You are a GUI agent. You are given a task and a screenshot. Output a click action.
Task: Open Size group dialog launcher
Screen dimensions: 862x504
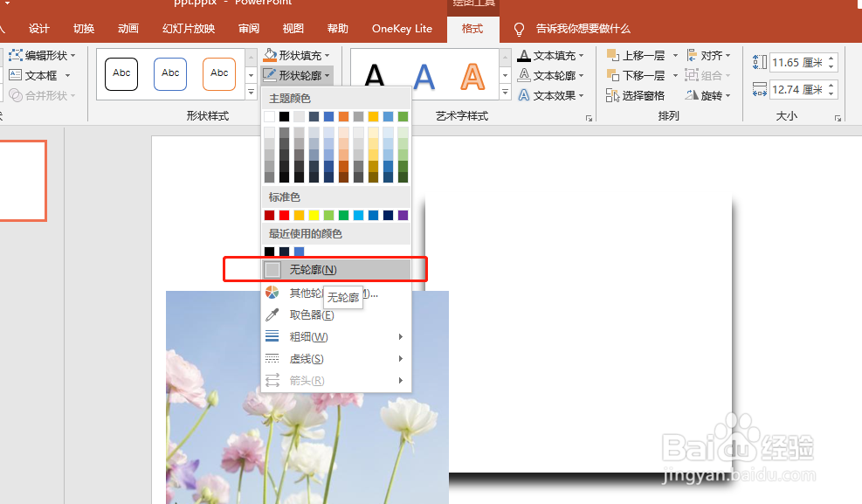point(838,118)
